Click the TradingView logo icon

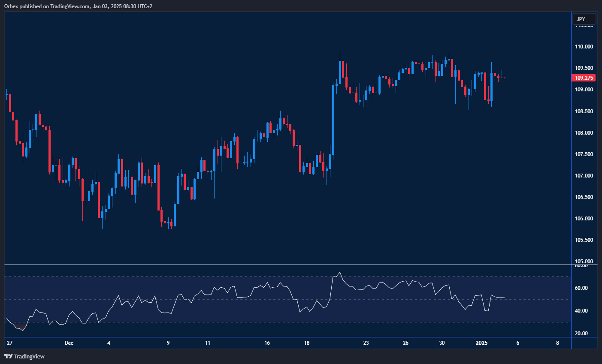(x=8, y=356)
